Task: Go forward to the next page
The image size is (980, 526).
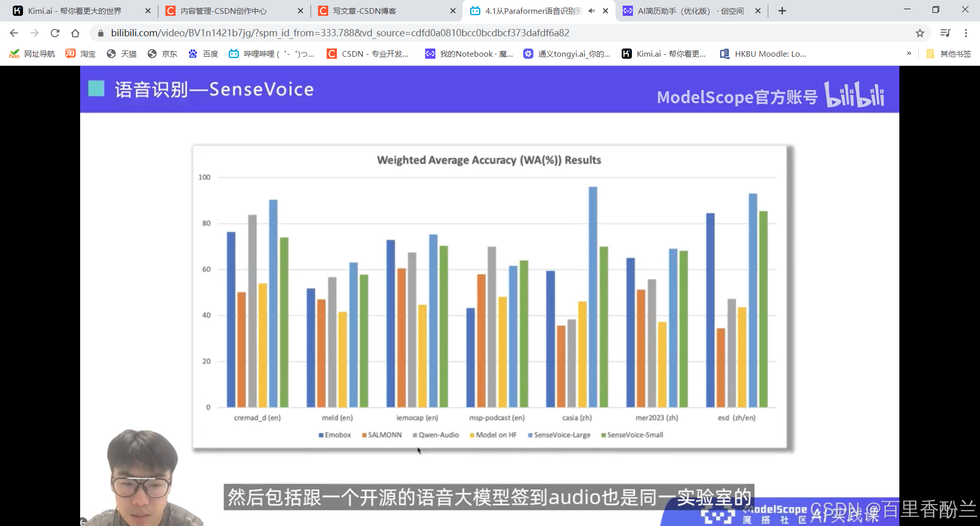Action: point(34,33)
